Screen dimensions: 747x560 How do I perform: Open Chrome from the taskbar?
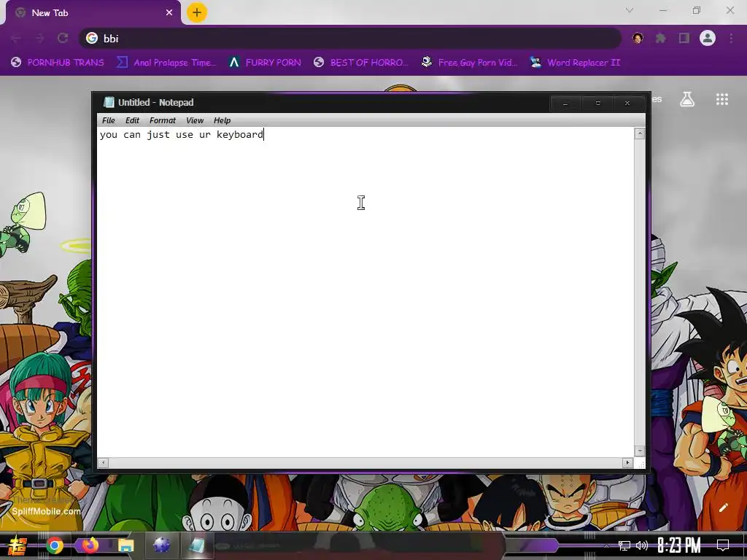coord(55,545)
